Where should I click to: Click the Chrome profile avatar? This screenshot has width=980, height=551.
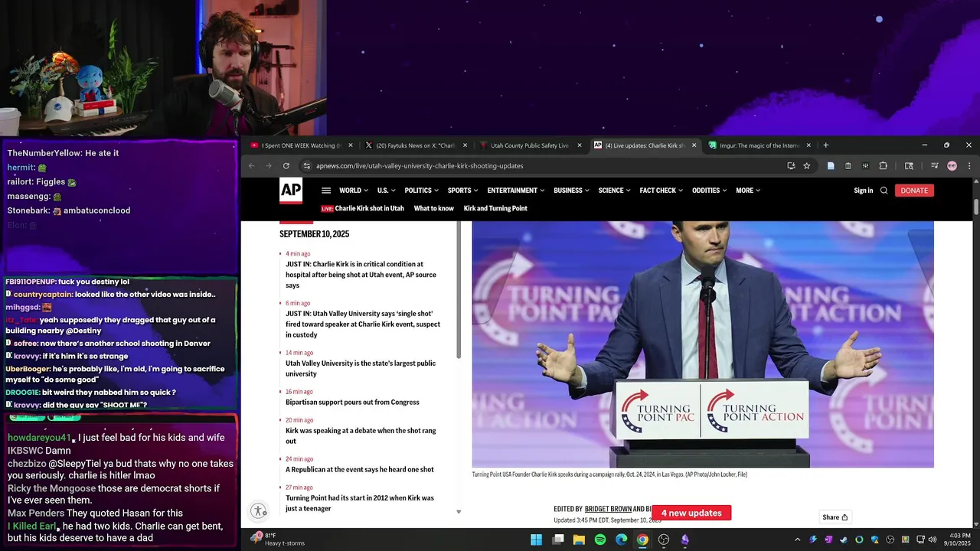click(x=952, y=166)
